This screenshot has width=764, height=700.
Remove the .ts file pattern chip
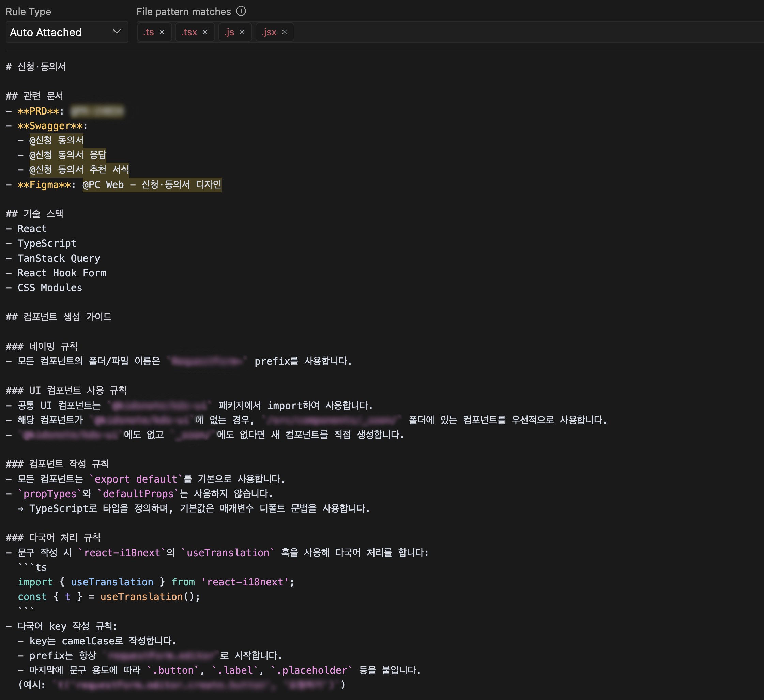pos(162,32)
